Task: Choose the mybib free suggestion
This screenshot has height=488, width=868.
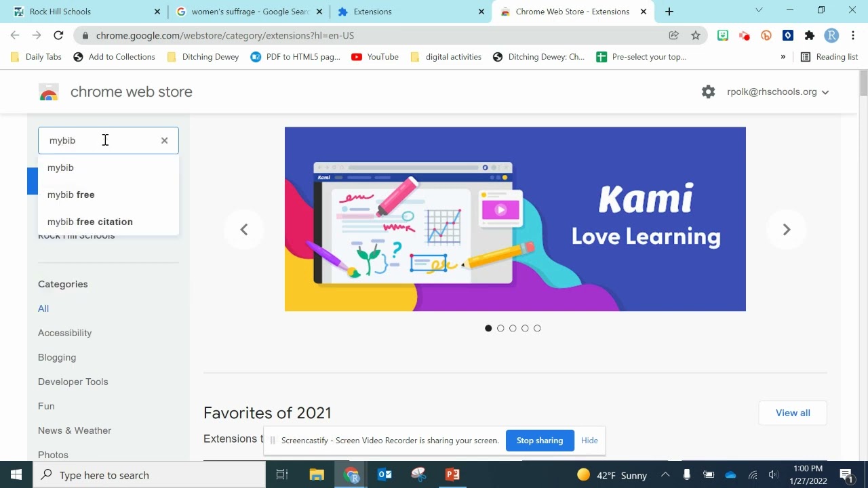Action: (108, 195)
